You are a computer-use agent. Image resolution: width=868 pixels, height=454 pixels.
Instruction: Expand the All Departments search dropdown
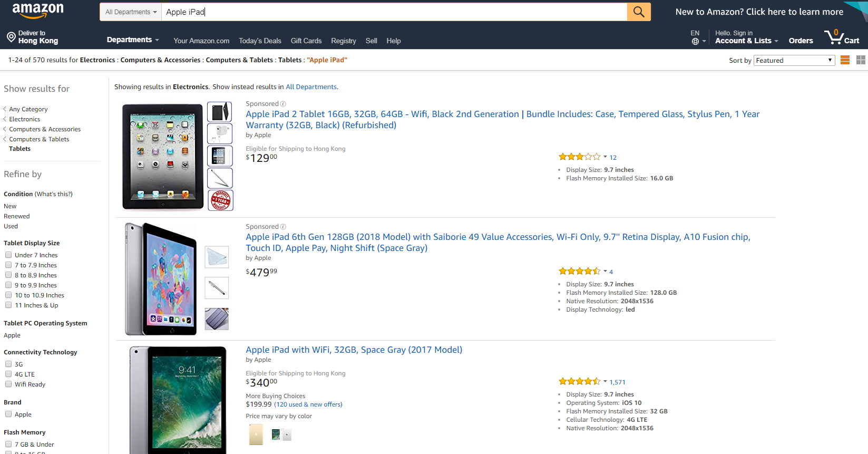pos(131,12)
